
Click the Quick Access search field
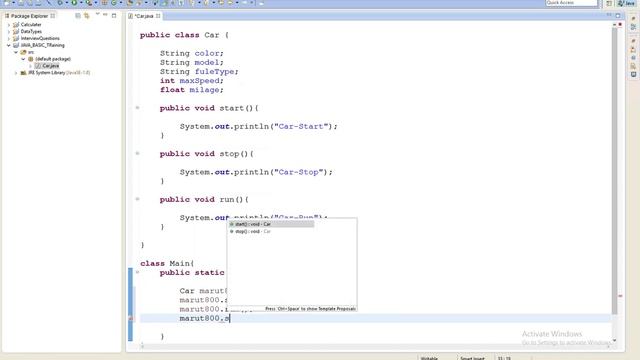pyautogui.click(x=571, y=3)
